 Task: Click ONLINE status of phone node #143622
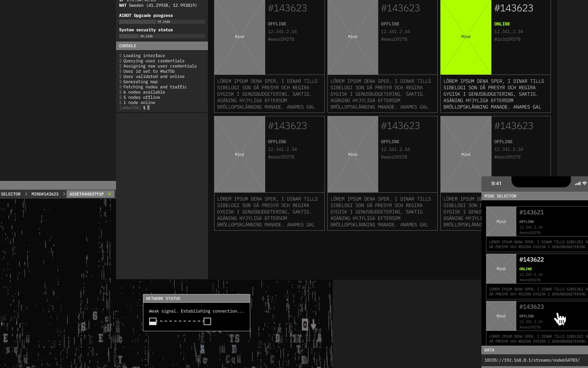[526, 269]
